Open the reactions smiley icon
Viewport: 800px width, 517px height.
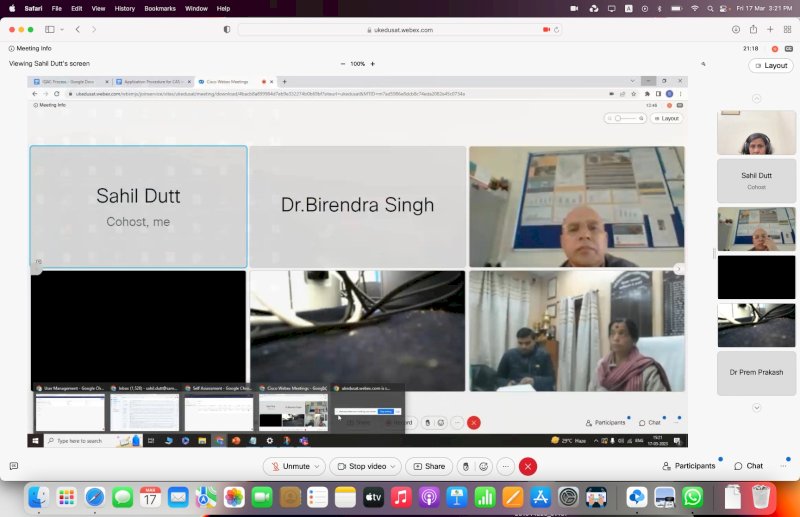click(x=484, y=466)
